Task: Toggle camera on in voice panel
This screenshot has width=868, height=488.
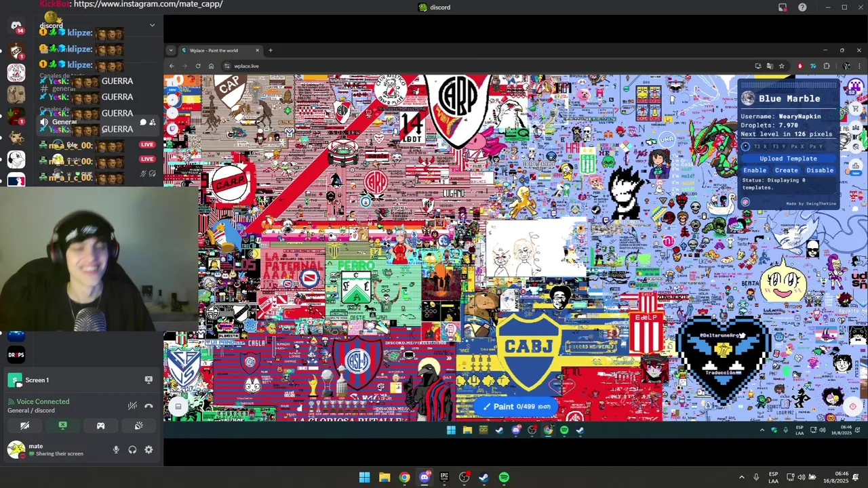Action: pos(24,426)
